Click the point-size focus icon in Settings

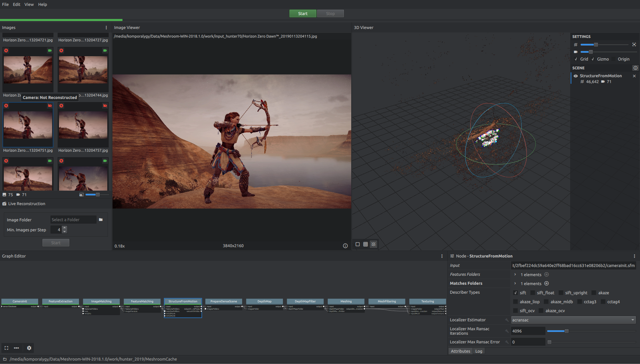point(634,44)
